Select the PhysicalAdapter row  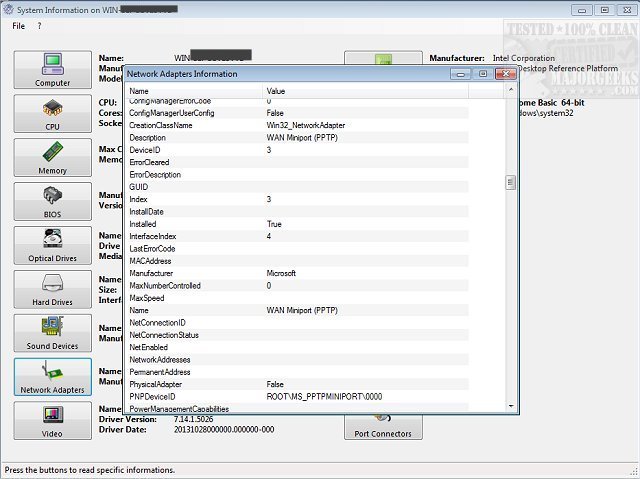click(298, 384)
